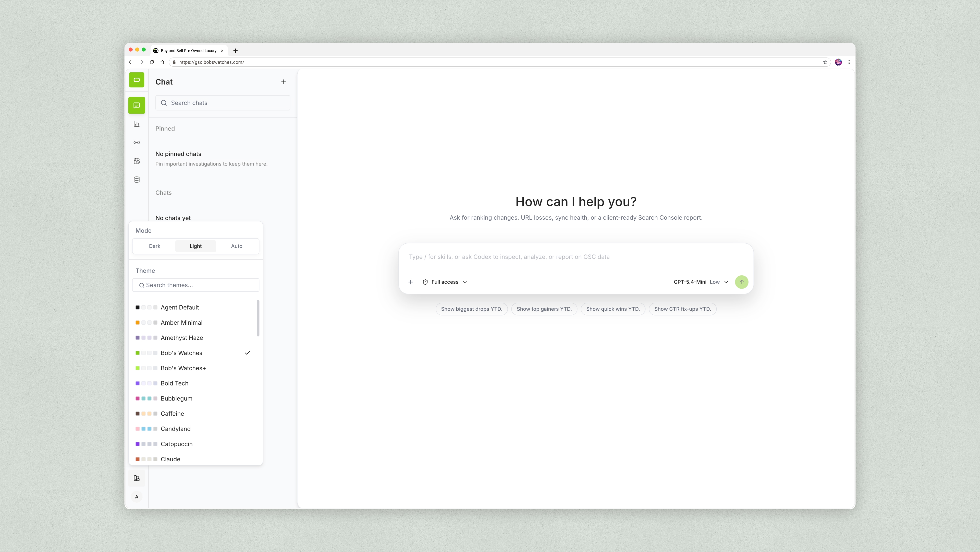The width and height of the screenshot is (980, 552).
Task: Click the attach plus icon in prompt box
Action: point(410,282)
